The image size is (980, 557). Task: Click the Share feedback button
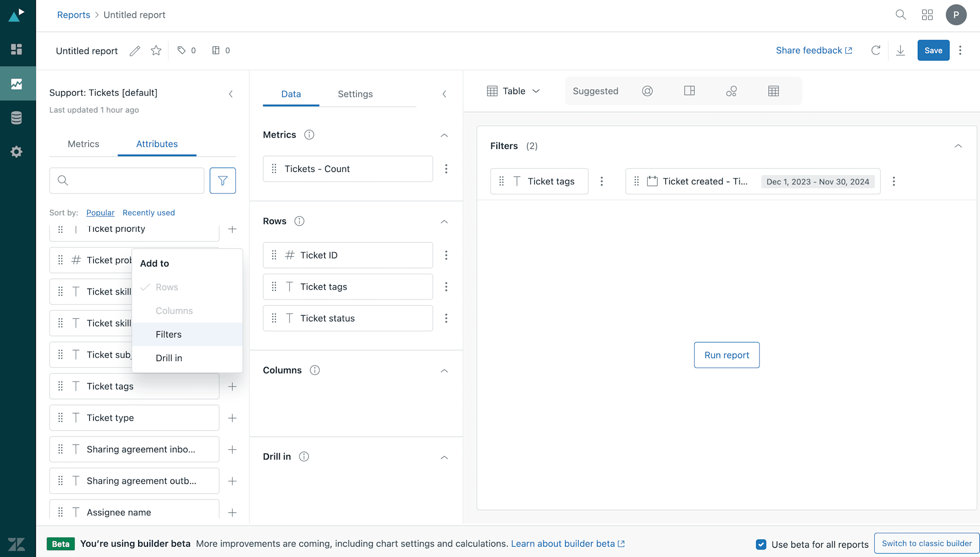pos(813,50)
